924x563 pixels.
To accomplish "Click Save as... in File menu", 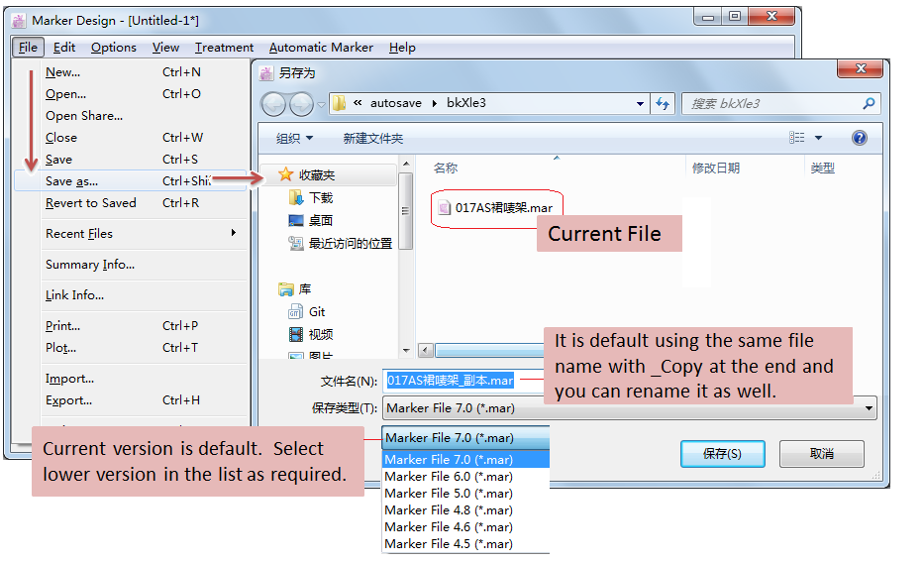I will click(71, 181).
